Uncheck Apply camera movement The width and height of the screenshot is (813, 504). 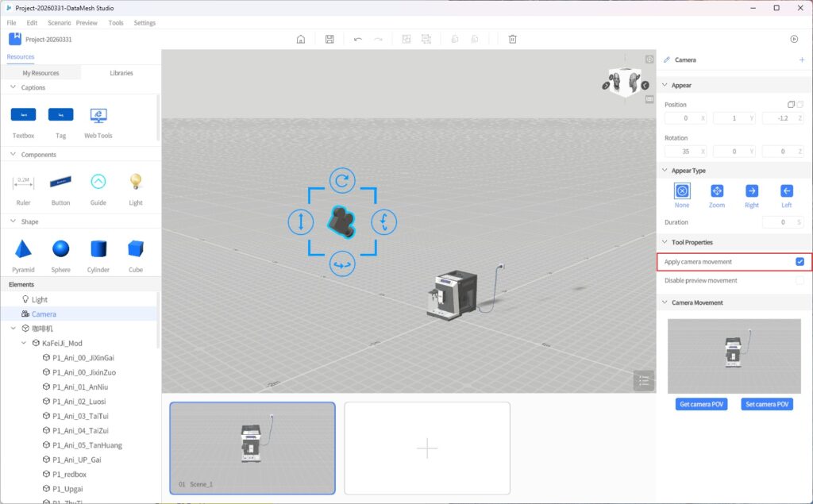pyautogui.click(x=800, y=262)
